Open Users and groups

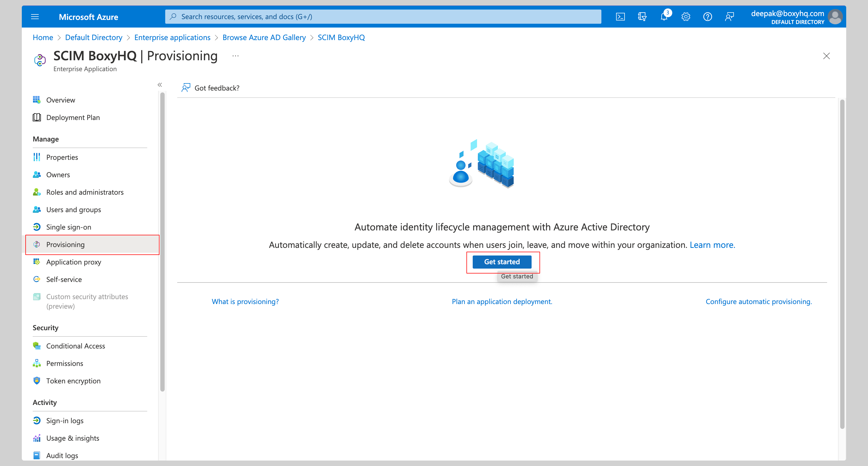(x=73, y=209)
